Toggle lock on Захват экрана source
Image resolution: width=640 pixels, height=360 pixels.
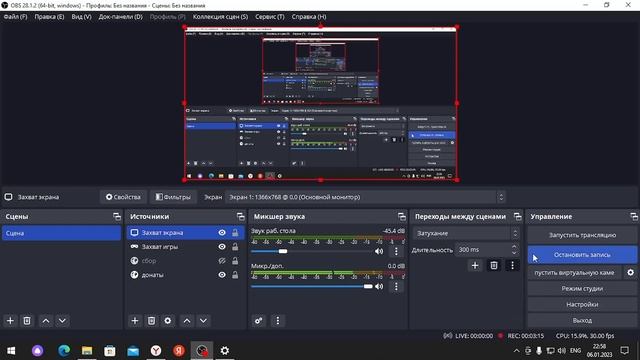point(235,233)
